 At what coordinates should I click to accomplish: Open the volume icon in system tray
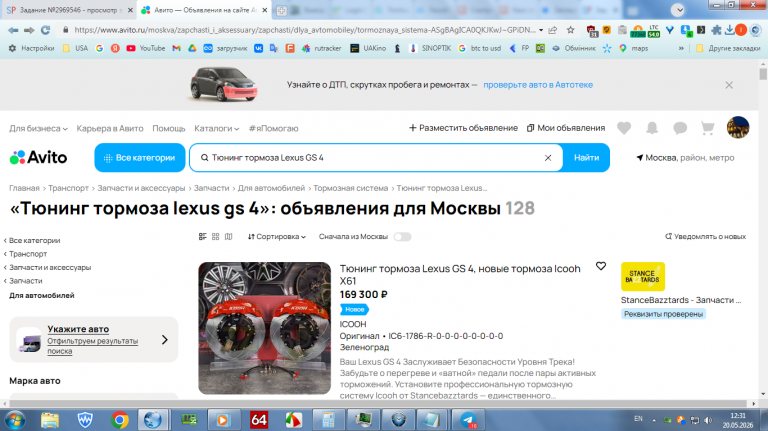coord(708,420)
